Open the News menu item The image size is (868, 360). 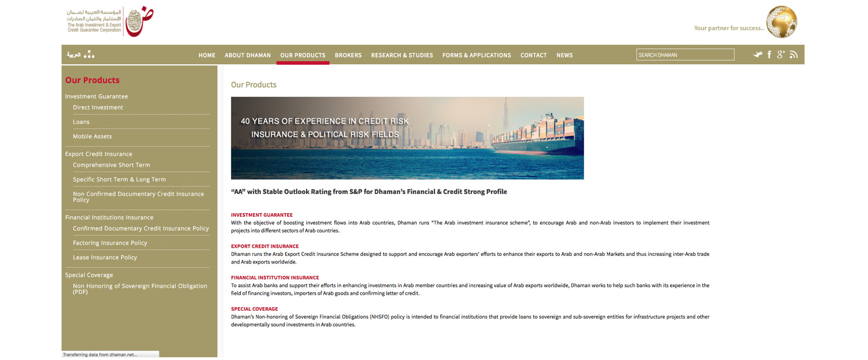pyautogui.click(x=564, y=55)
